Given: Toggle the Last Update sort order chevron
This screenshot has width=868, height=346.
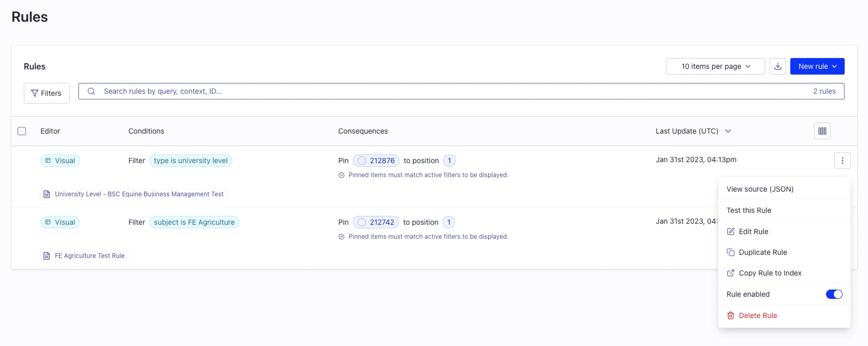Looking at the screenshot, I should point(728,131).
